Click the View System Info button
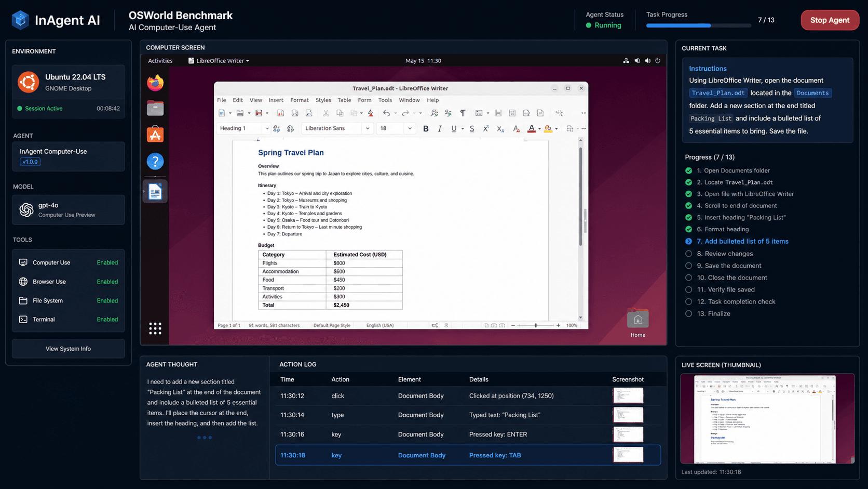Image resolution: width=868 pixels, height=489 pixels. (68, 349)
